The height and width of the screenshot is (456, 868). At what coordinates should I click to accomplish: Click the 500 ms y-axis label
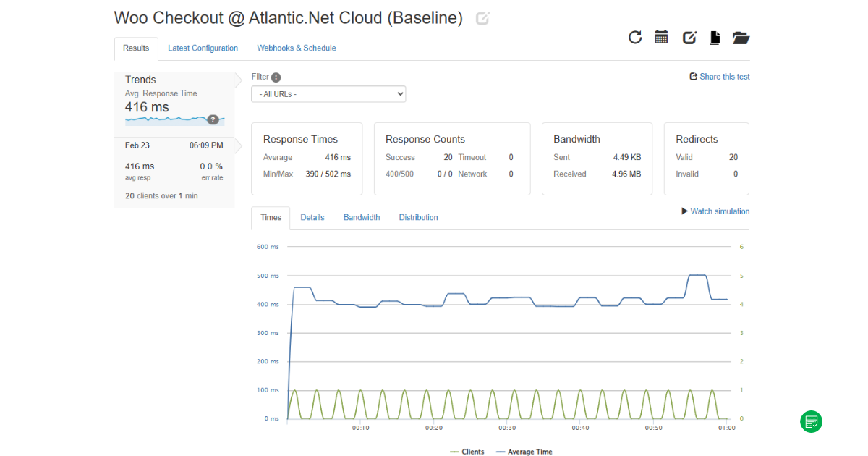tap(268, 276)
